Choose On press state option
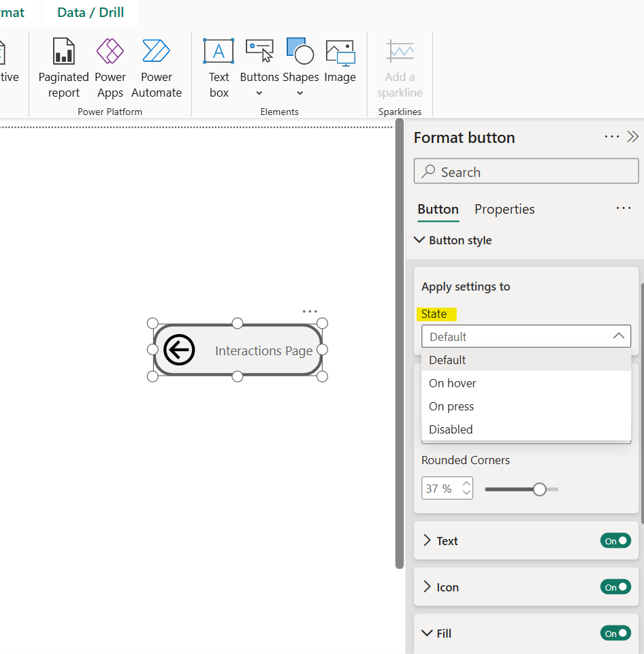Screen dimensions: 644x654 tap(451, 406)
